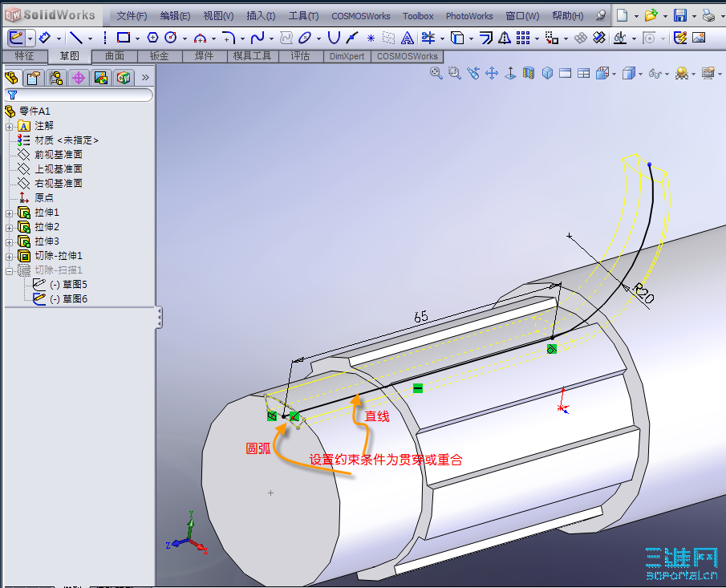Select the Polygon sketch tool
The image size is (726, 588).
152,38
